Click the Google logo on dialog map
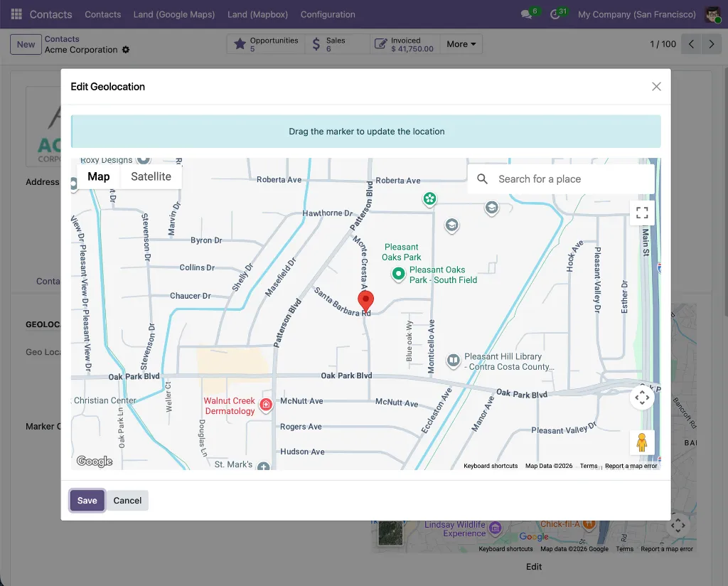728x586 pixels. point(95,461)
